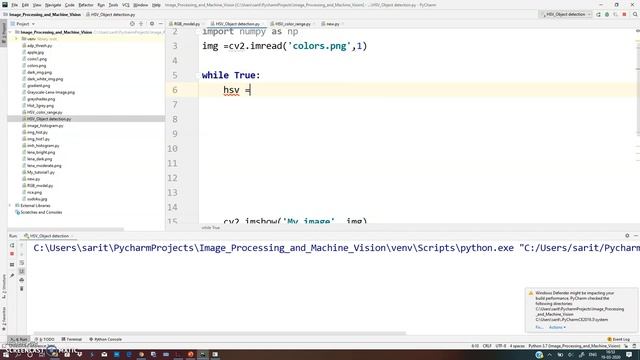Viewport: 640px width, 360px height.
Task: Click the locate/scroll from source icon in Project panel
Action: (x=132, y=24)
